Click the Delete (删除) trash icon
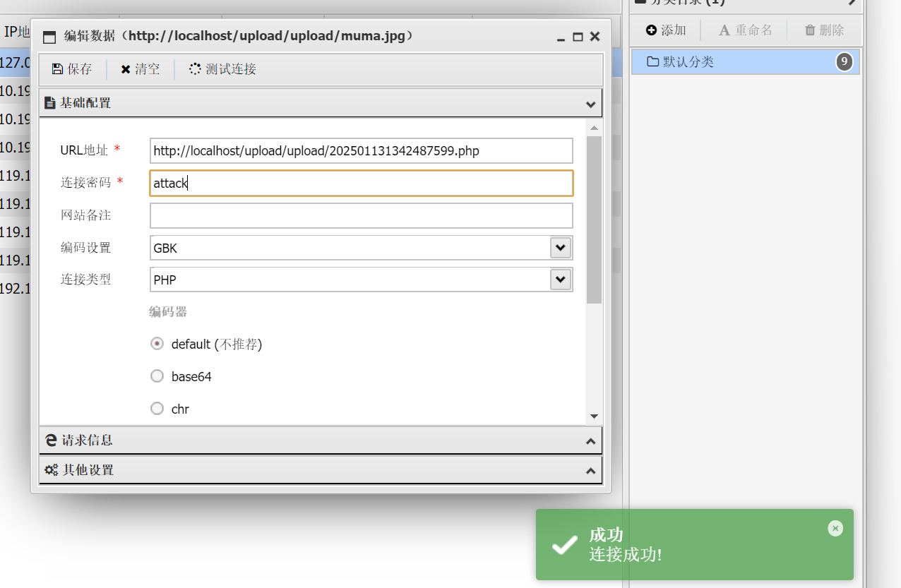Screen dimensions: 901x588 point(811,30)
